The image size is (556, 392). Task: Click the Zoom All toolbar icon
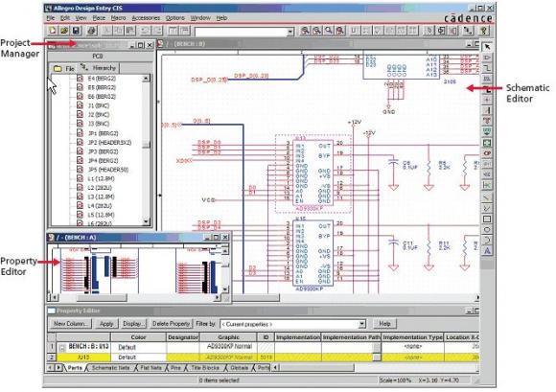point(340,31)
